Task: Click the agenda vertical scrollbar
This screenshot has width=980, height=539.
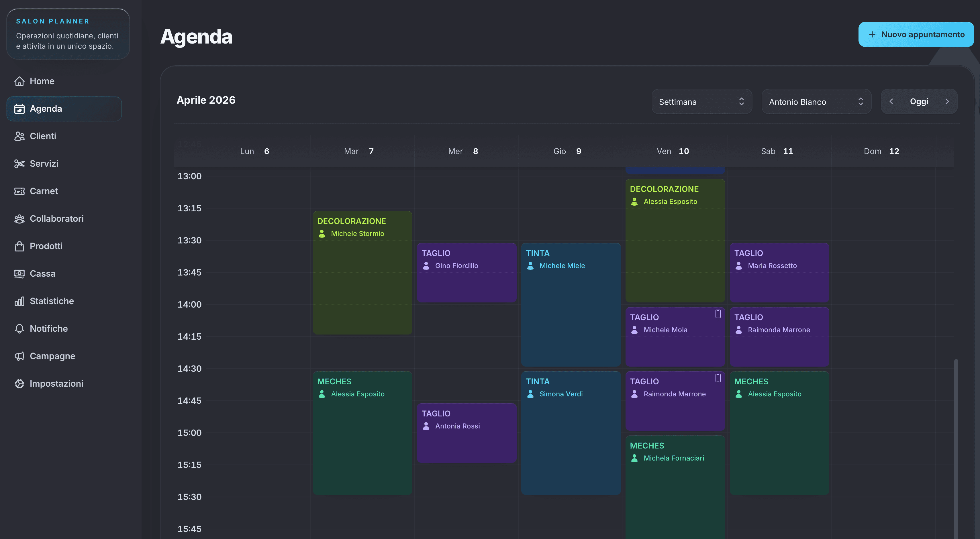Action: (956, 448)
